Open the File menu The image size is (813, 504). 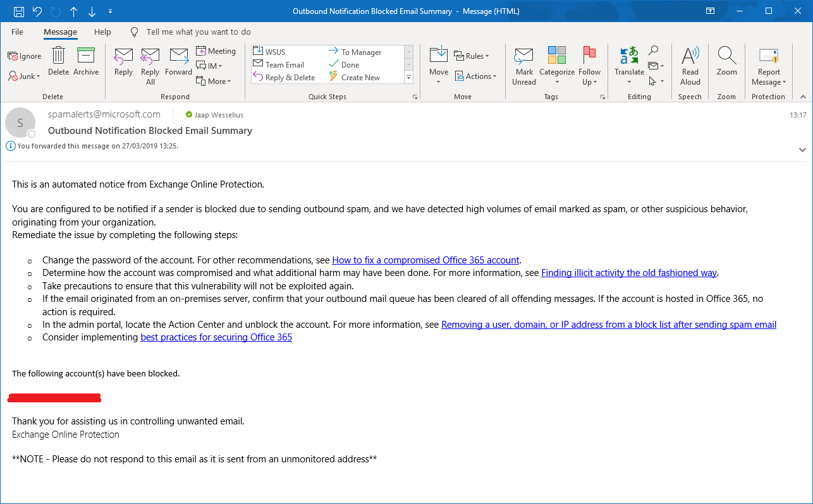point(17,32)
